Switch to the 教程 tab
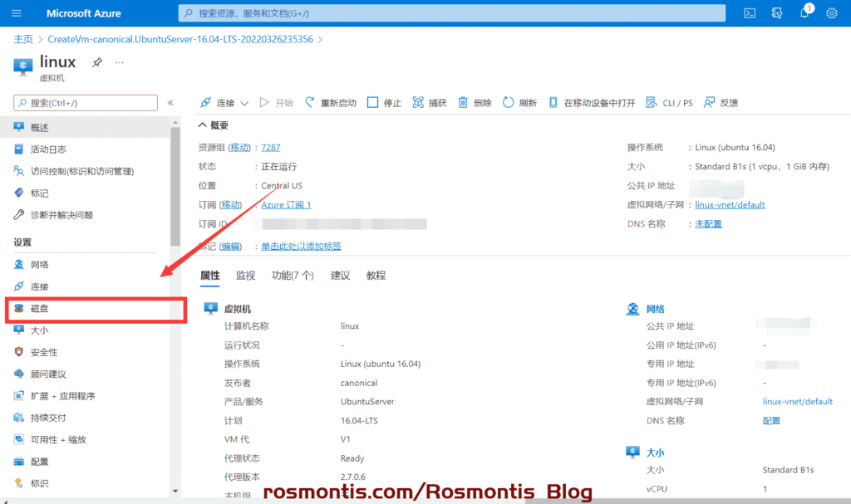This screenshot has height=504, width=851. [376, 276]
